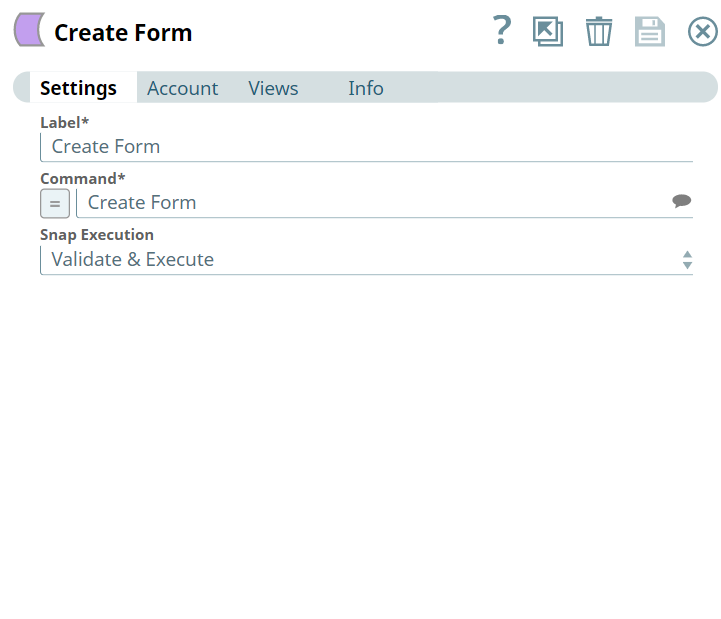Click the Command* field caption
This screenshot has height=619, width=721.
click(x=83, y=178)
